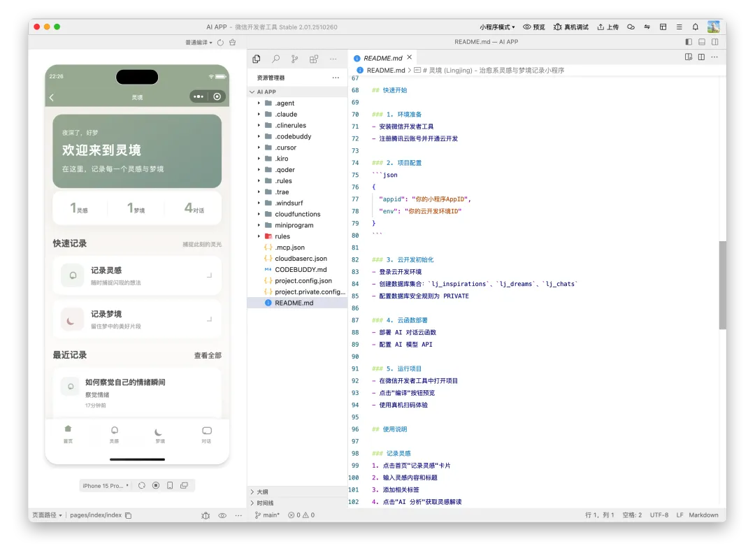Open the iPhone 15 Pro device selector
The height and width of the screenshot is (560, 755).
click(x=105, y=485)
